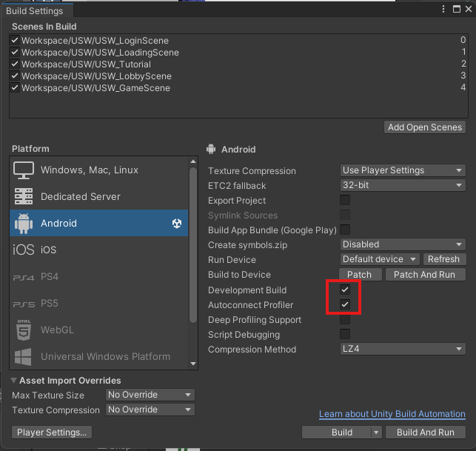Toggle the Development Build checkbox
This screenshot has width=476, height=451.
click(x=345, y=290)
